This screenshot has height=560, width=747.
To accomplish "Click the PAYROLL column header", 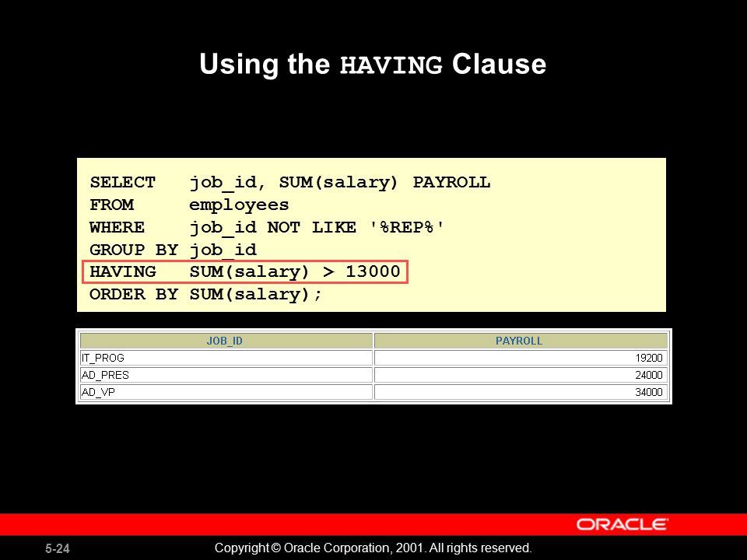I will click(x=521, y=341).
